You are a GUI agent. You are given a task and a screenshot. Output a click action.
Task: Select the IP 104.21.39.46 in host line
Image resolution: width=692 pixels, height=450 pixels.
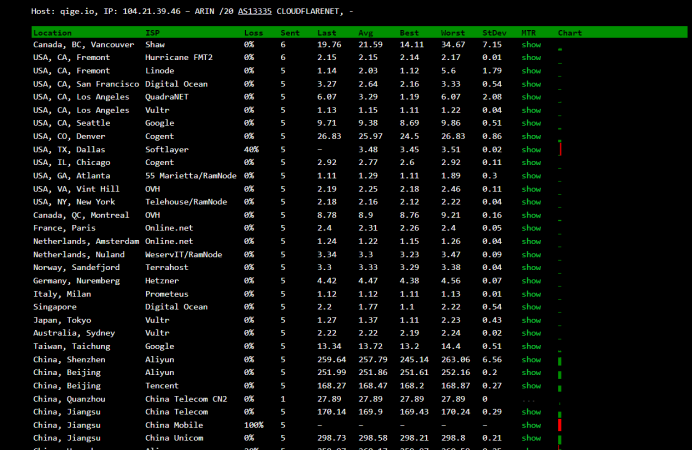151,11
